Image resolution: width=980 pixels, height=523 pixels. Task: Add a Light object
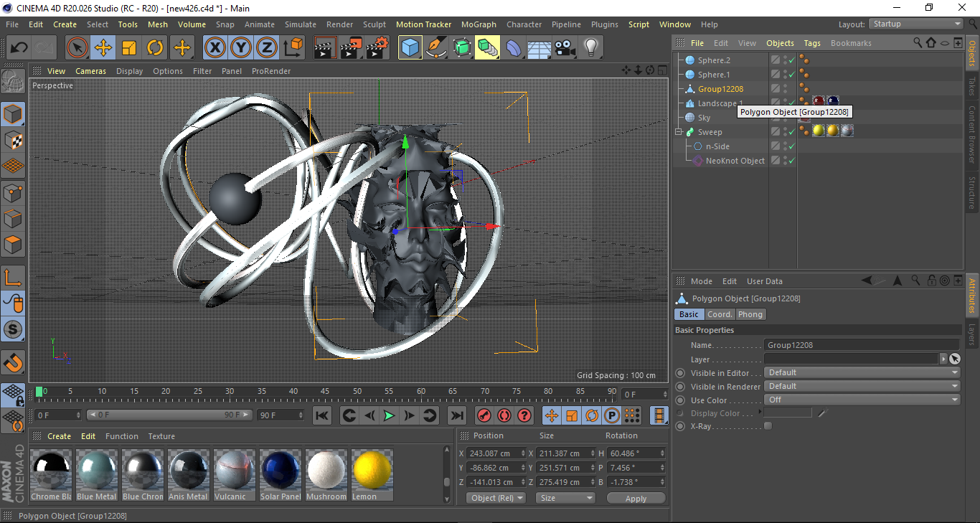click(x=590, y=48)
